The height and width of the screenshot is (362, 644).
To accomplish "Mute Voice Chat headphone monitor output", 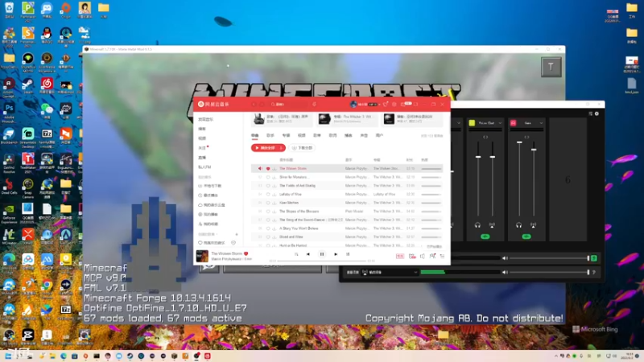I will pyautogui.click(x=477, y=225).
